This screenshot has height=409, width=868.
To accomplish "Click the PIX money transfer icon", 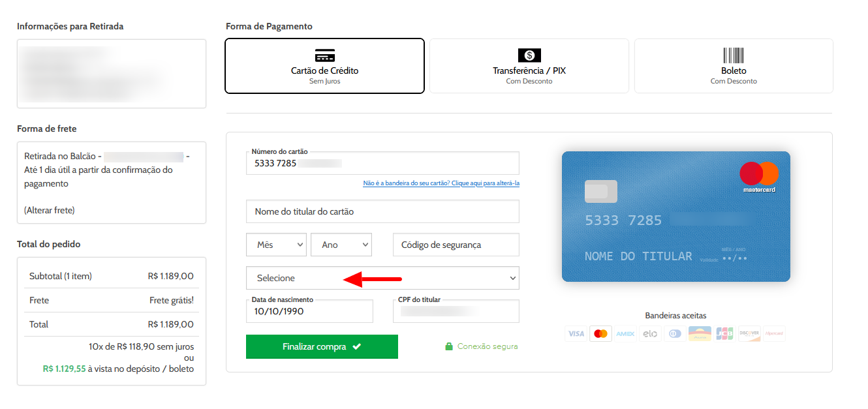I will coord(529,55).
